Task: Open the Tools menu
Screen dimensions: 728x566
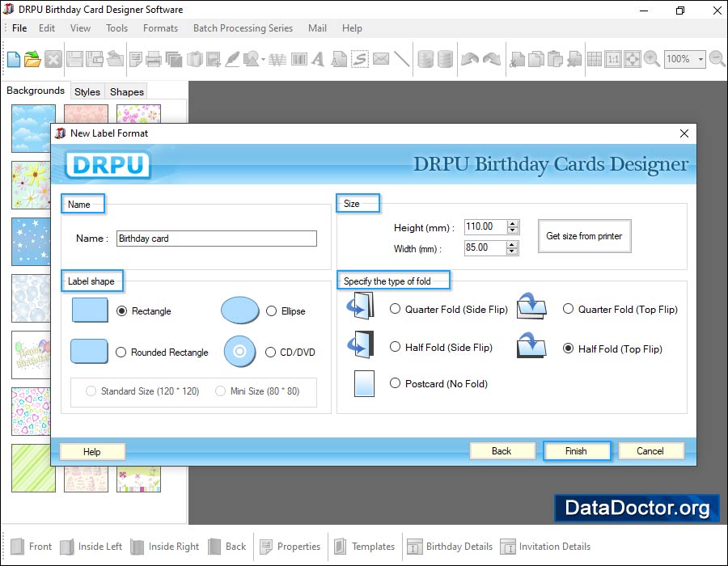Action: [117, 28]
